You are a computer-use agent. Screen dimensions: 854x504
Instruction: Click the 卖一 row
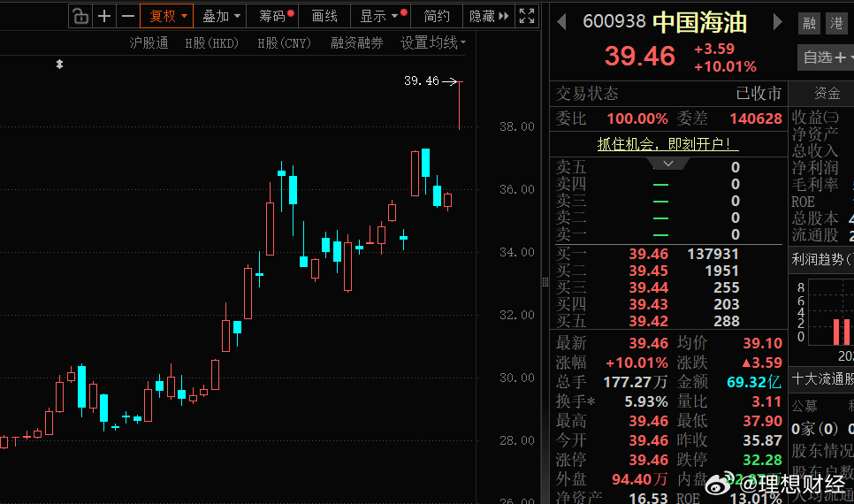(x=669, y=235)
